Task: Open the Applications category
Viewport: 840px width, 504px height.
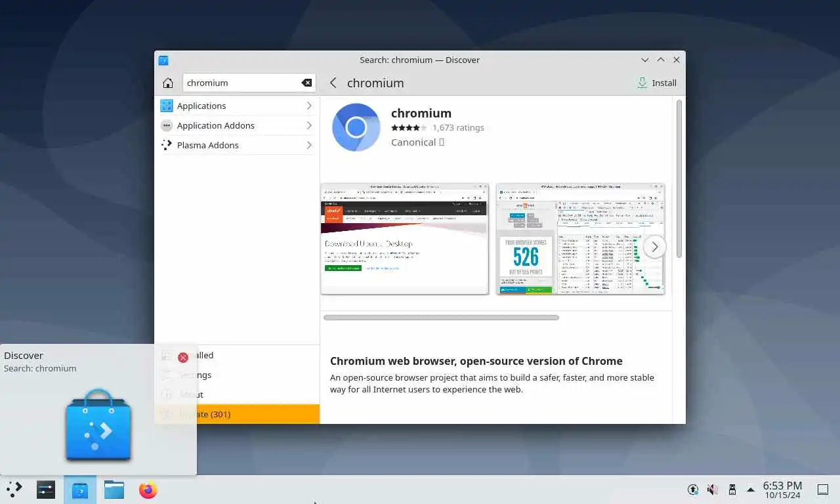Action: pos(237,106)
